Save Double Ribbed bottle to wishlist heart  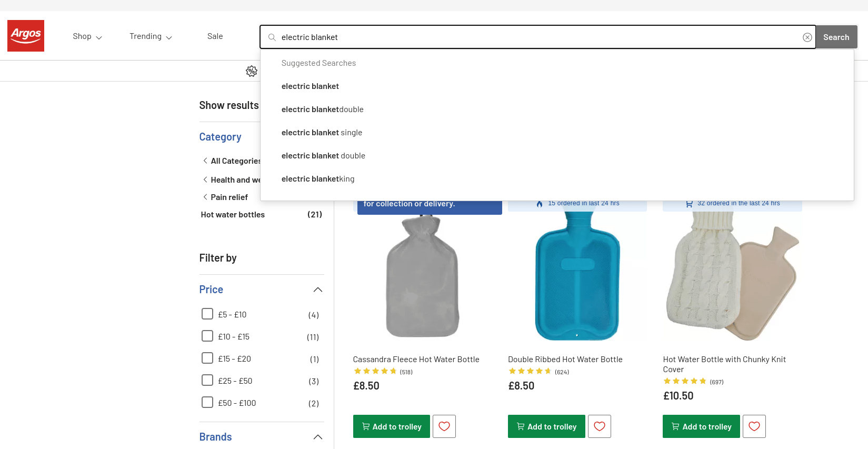click(599, 426)
